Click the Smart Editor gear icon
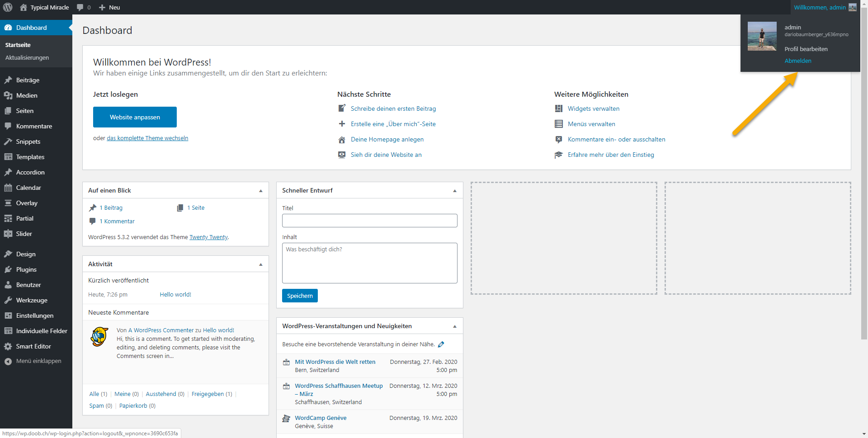The image size is (868, 438). (8, 346)
